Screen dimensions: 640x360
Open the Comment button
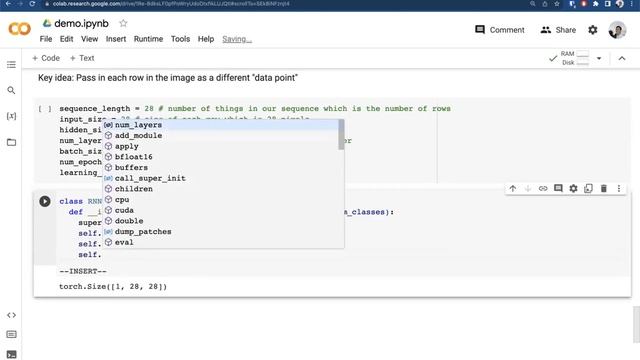pos(500,30)
